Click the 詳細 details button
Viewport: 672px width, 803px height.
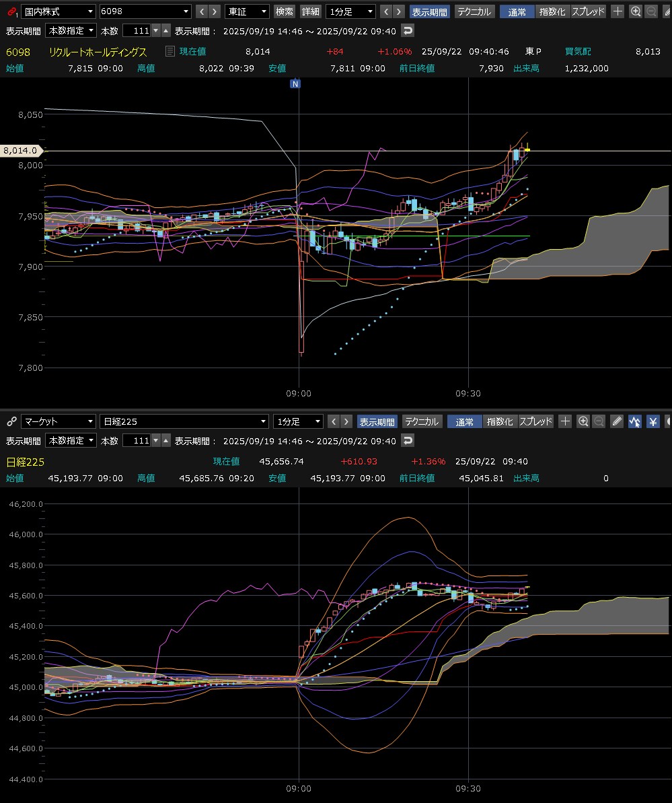point(311,11)
